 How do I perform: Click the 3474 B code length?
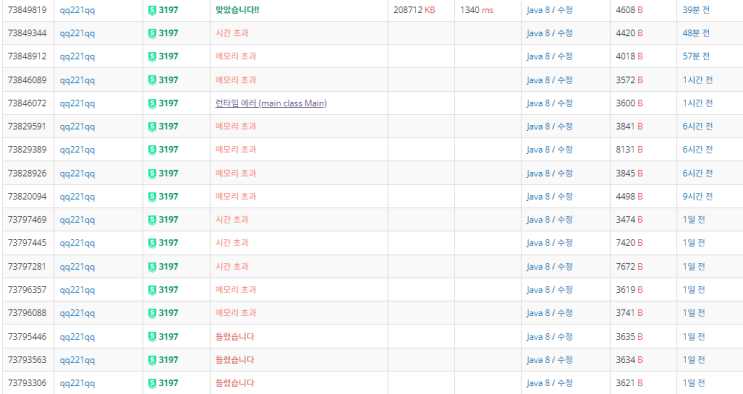(629, 220)
